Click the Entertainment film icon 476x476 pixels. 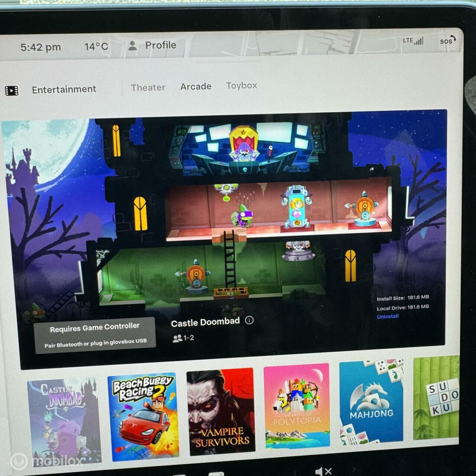coord(12,90)
